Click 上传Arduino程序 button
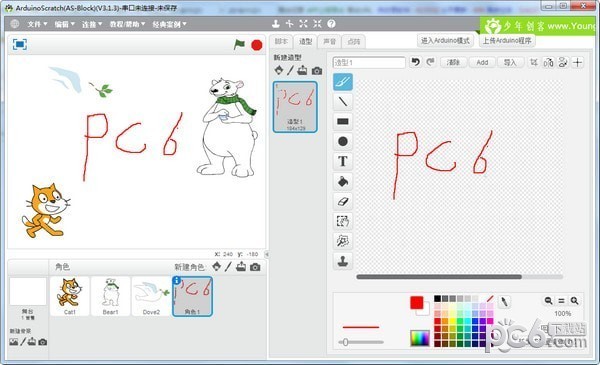 (x=507, y=40)
